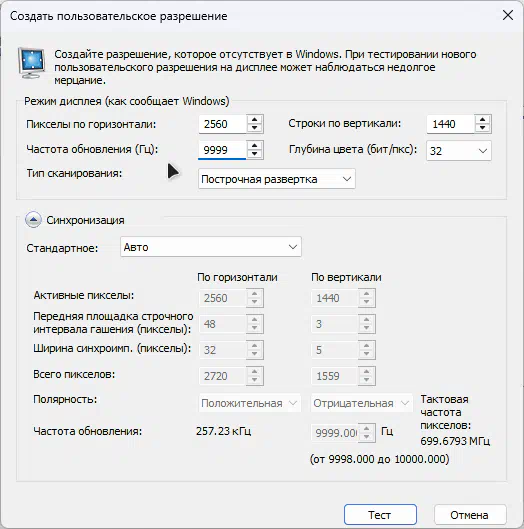Click the Частота обновления 9999 input field
524x529 pixels.
pos(222,150)
